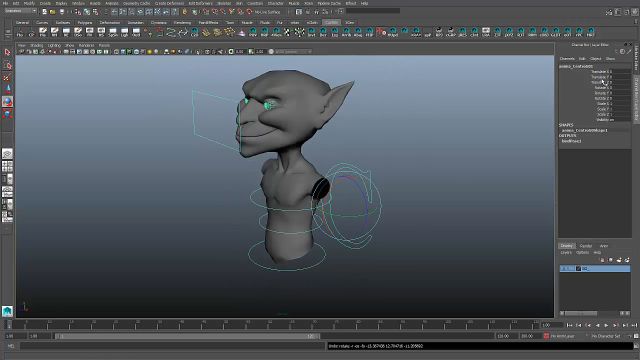The height and width of the screenshot is (360, 640).
Task: Click the Auto keyframe red key icon
Action: pyautogui.click(x=546, y=336)
